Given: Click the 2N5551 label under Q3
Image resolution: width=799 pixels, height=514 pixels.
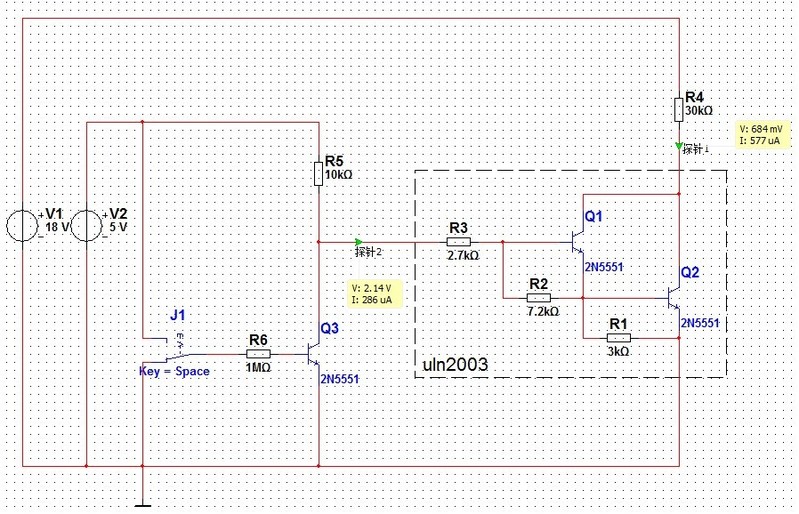Looking at the screenshot, I should (x=340, y=379).
